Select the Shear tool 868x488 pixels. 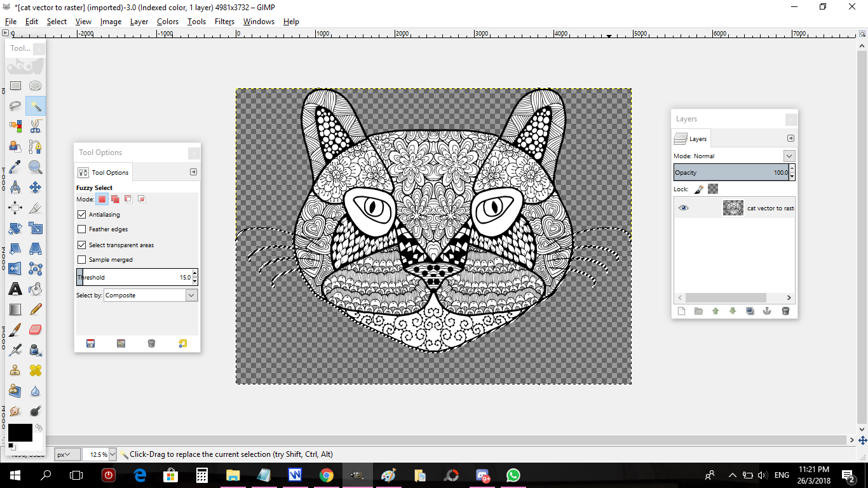point(15,248)
